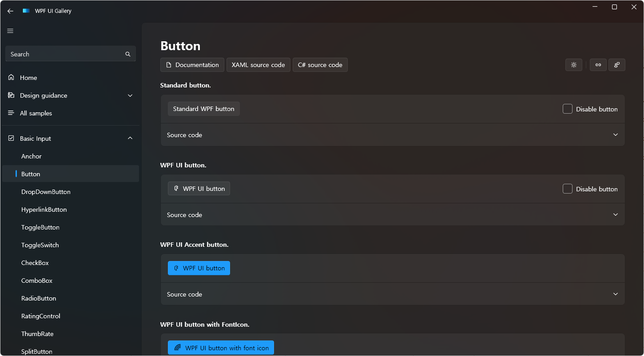644x356 pixels.
Task: Click the icon inside the gray WPF UI button
Action: pos(176,189)
